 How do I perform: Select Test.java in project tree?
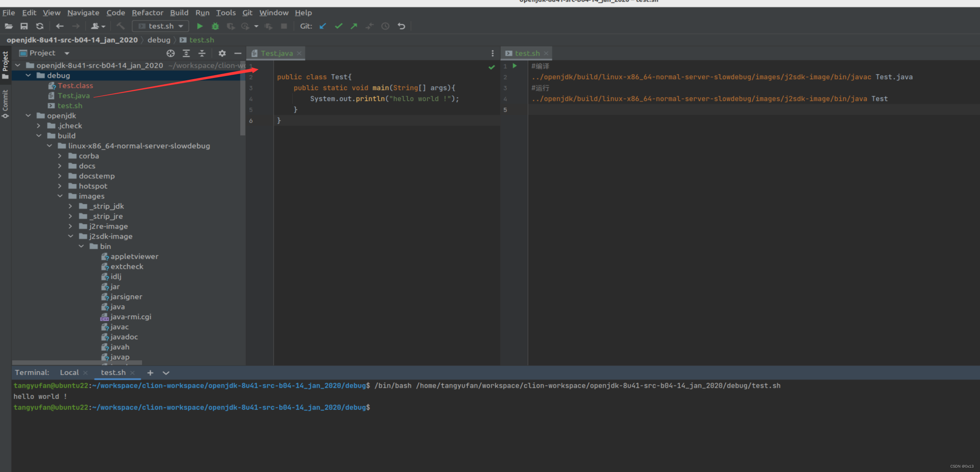click(x=74, y=96)
